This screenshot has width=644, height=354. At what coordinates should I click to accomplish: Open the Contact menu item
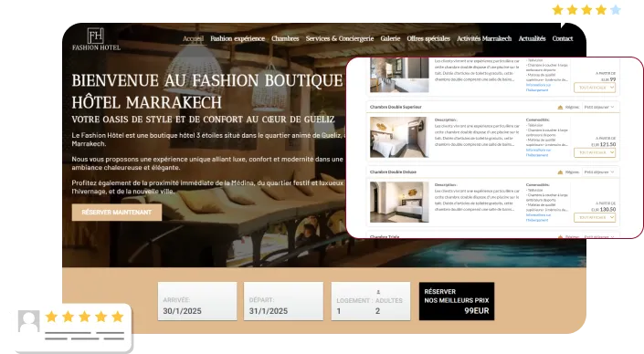[x=563, y=38]
